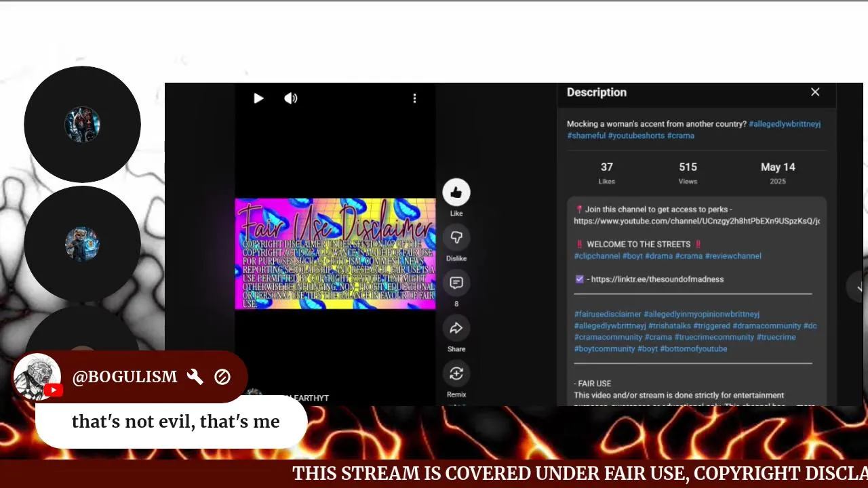The height and width of the screenshot is (488, 868).
Task: Select the scrolling fair use ticker text
Action: (x=580, y=473)
